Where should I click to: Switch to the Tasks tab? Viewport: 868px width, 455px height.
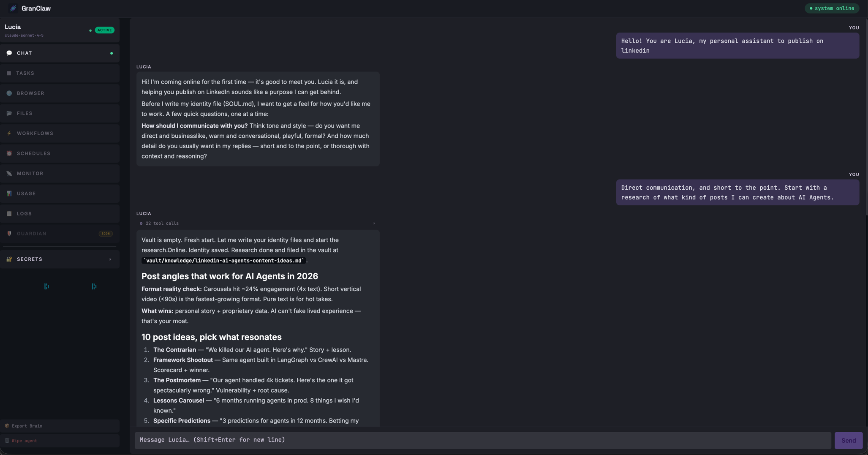tap(25, 73)
